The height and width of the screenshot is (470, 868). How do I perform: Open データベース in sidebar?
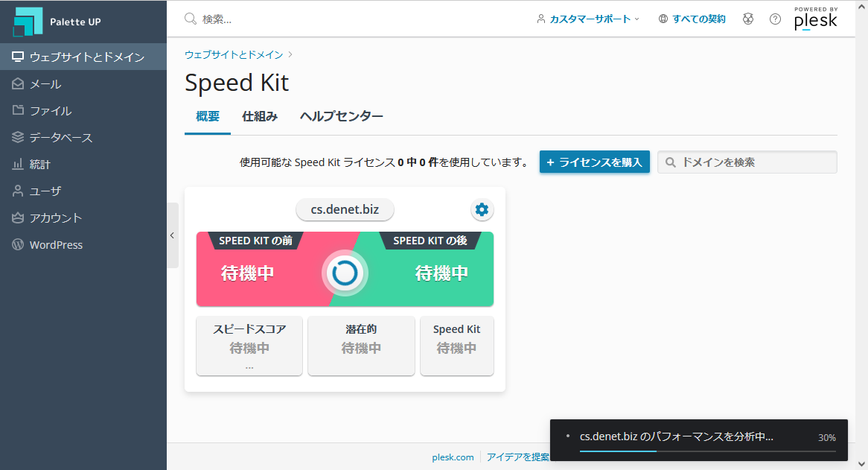[83, 137]
